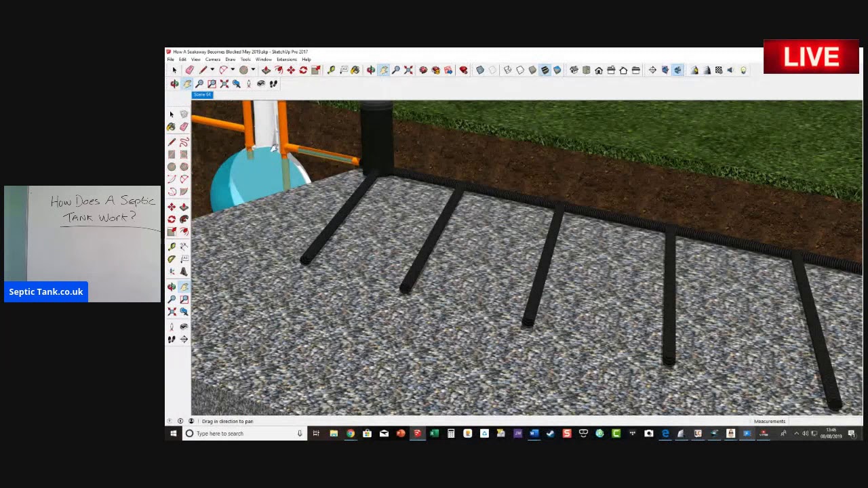The image size is (868, 488).
Task: Select the Follow Me tool in the left toolbar
Action: tap(184, 219)
